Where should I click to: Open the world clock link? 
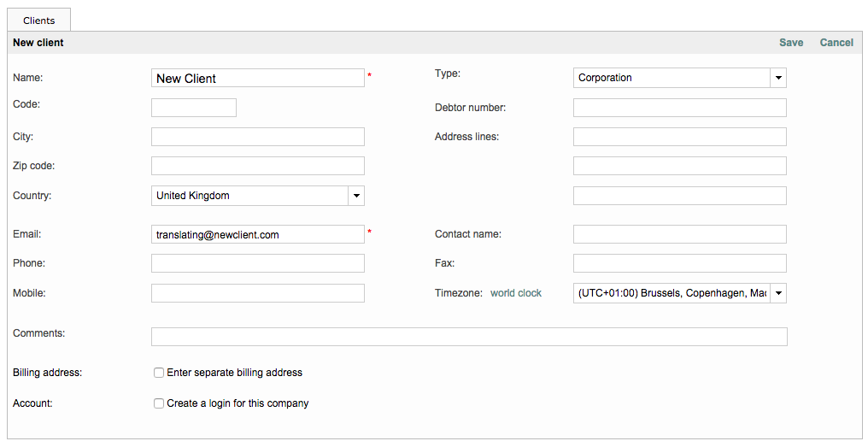(x=515, y=293)
